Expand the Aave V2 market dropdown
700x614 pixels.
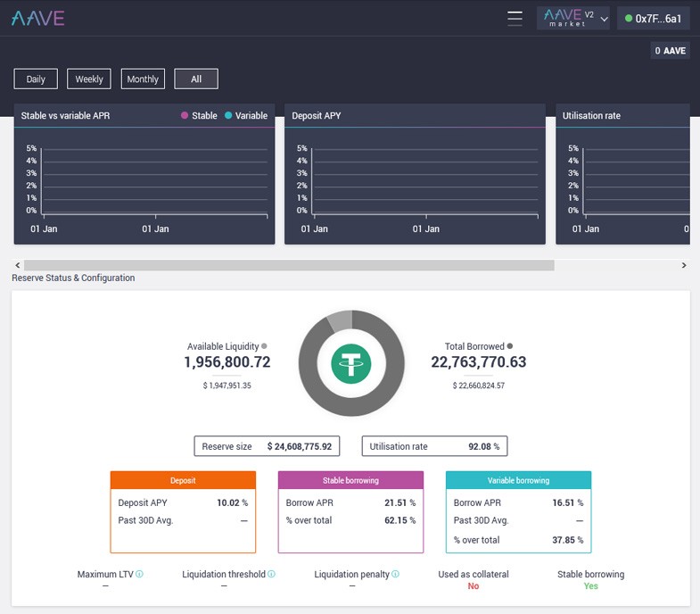click(573, 19)
